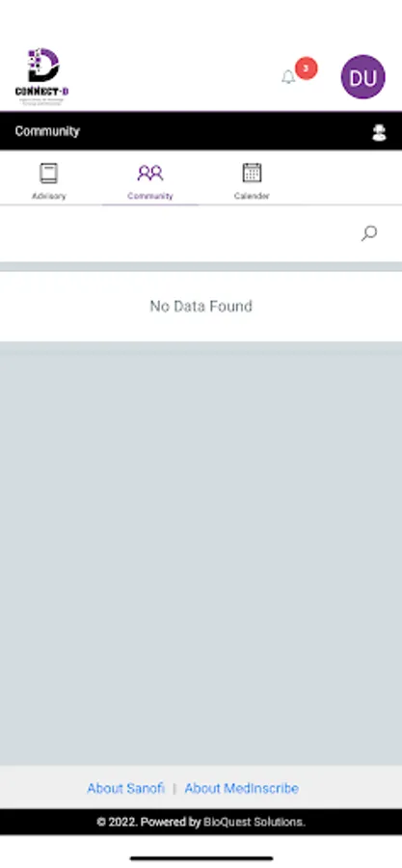Click the person icon in the black Community bar
Screen dimensions: 402x868
coord(379,132)
